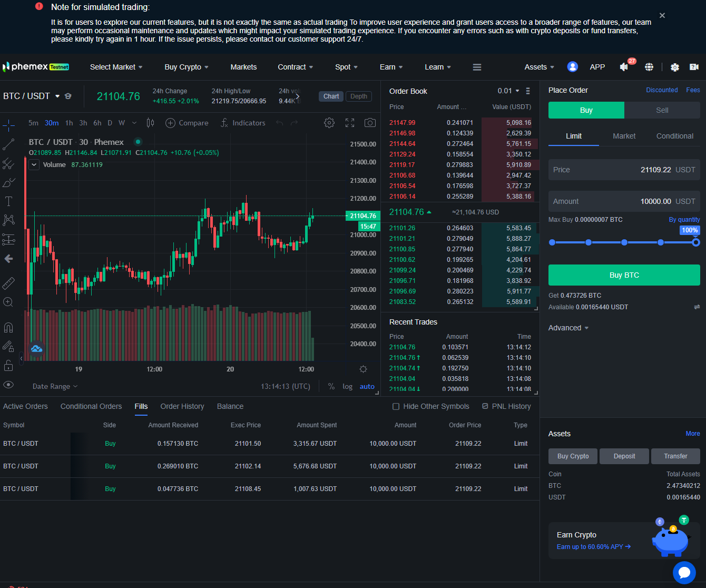The width and height of the screenshot is (706, 588).
Task: Select the Sell tab
Action: [x=662, y=110]
